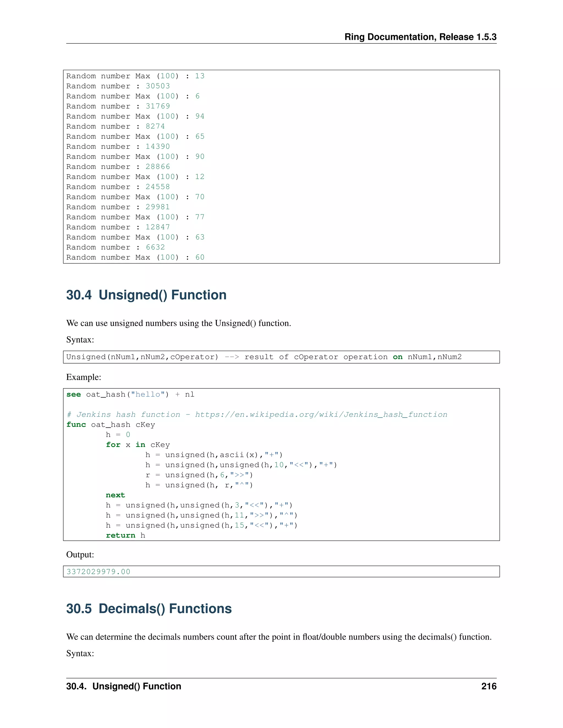Click the 'func oat_hash cKey' line
563x728 pixels.
click(x=111, y=425)
